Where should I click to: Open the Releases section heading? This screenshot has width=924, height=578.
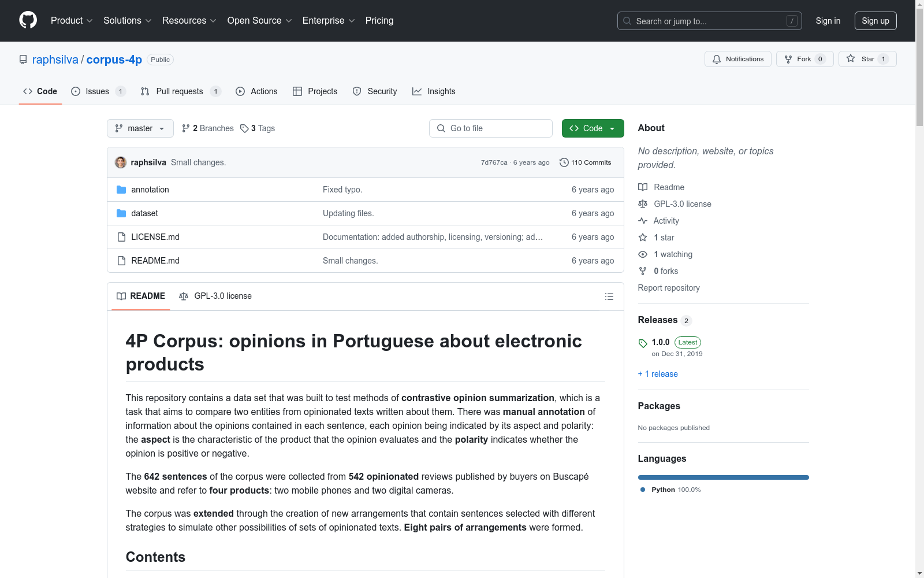coord(658,320)
